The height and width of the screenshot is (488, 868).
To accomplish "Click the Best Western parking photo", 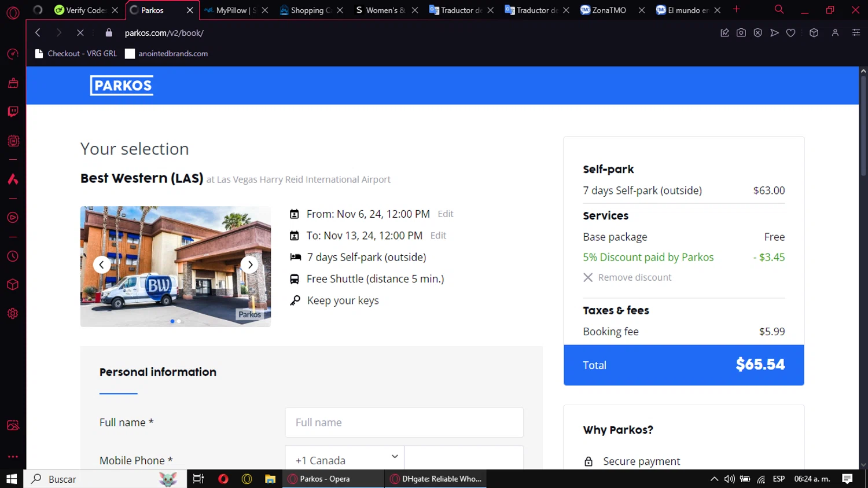I will click(x=175, y=266).
